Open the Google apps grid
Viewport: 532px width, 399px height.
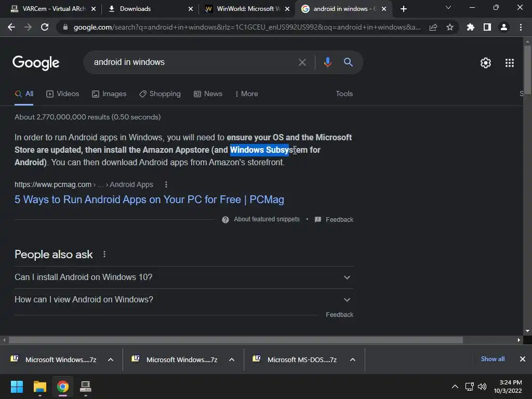click(510, 63)
